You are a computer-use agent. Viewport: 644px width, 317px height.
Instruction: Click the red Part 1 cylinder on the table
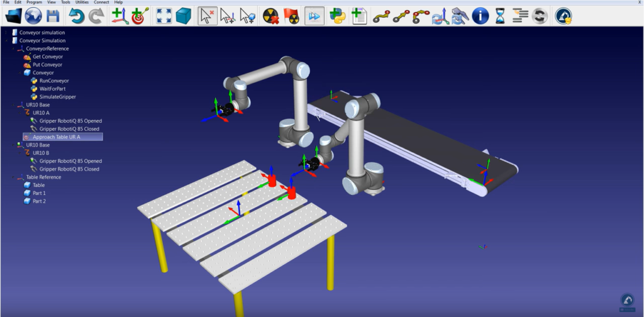click(x=272, y=181)
